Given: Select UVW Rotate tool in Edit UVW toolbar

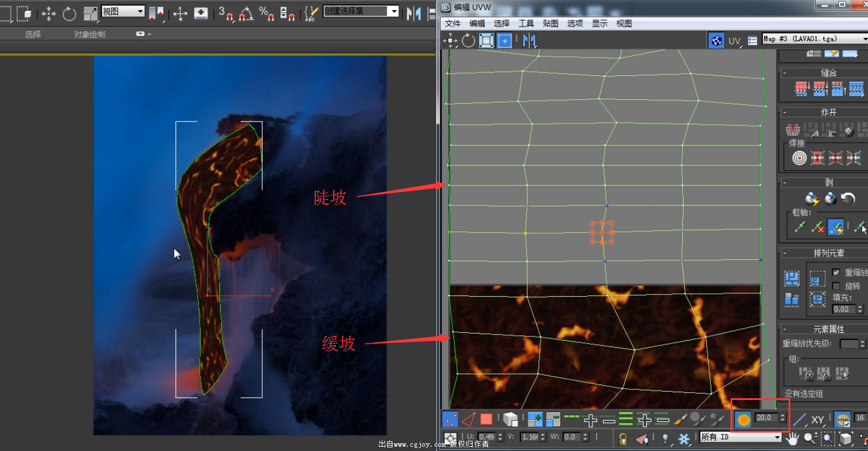Looking at the screenshot, I should point(468,40).
